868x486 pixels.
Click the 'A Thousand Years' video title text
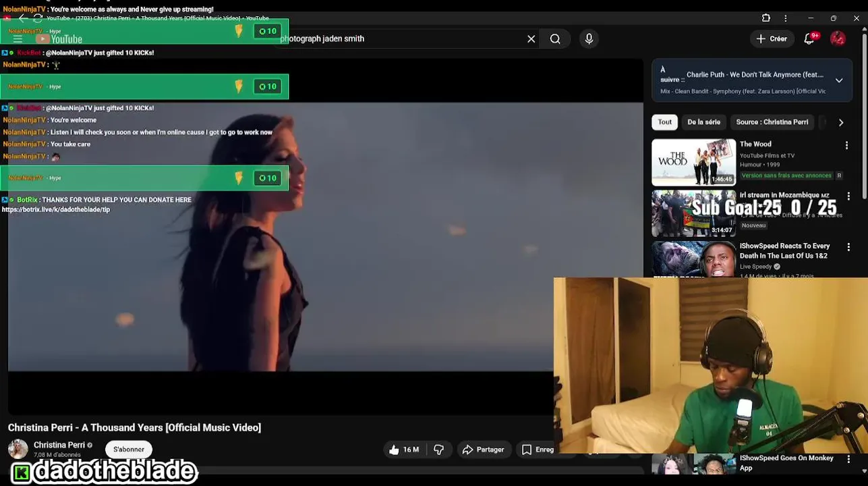(x=134, y=428)
